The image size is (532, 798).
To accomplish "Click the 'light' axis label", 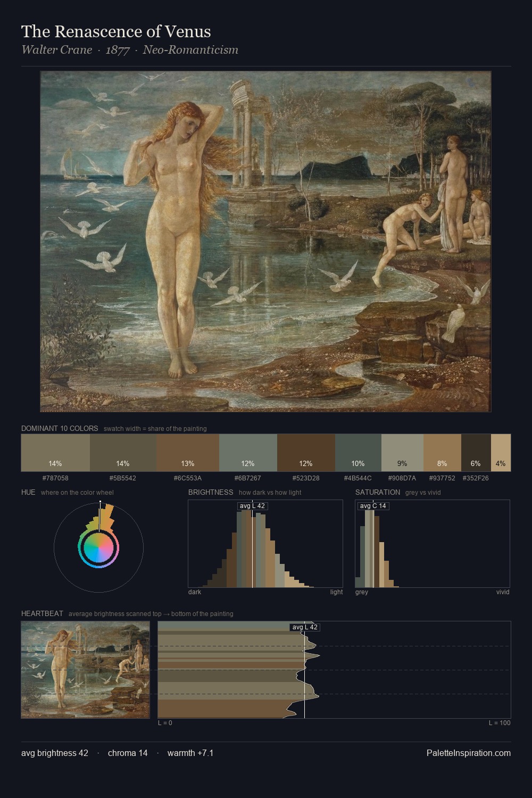I will coord(337,592).
